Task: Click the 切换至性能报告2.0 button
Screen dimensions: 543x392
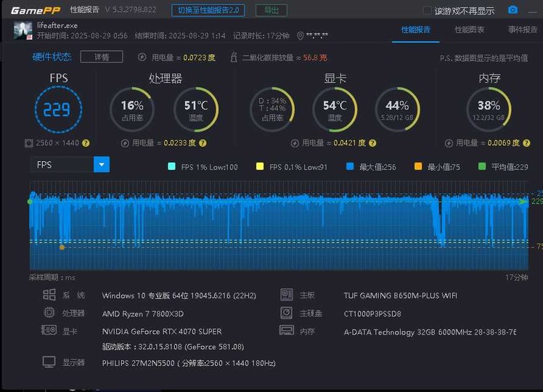Action: [208, 10]
